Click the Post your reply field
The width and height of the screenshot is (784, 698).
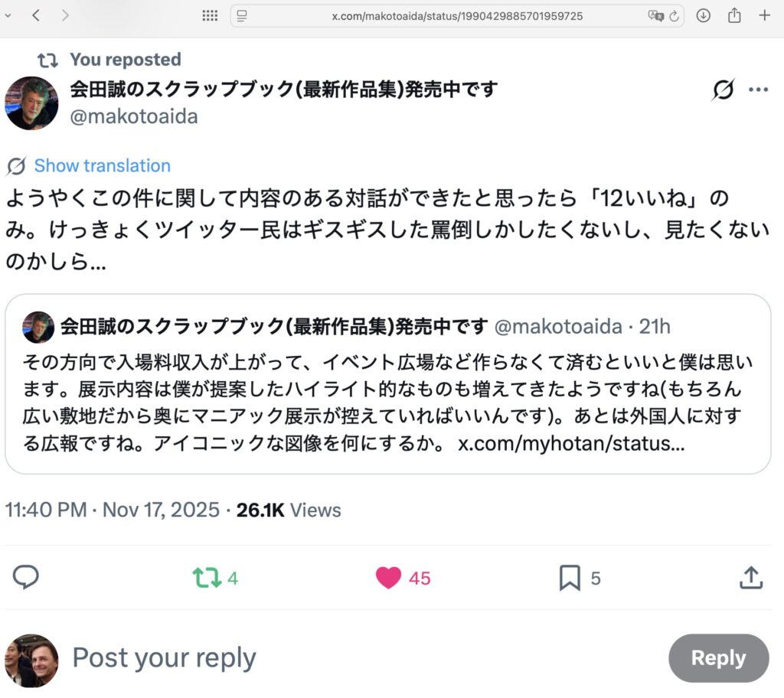pyautogui.click(x=163, y=657)
